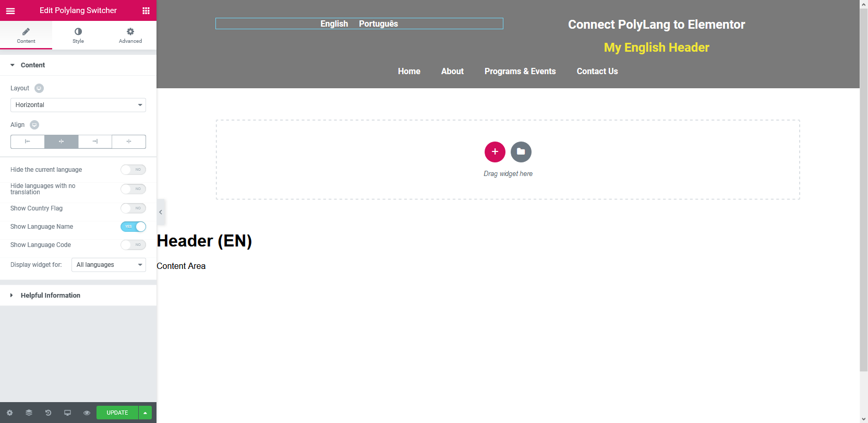Image resolution: width=868 pixels, height=423 pixels.
Task: Expand the Helpful Information section
Action: coord(50,296)
